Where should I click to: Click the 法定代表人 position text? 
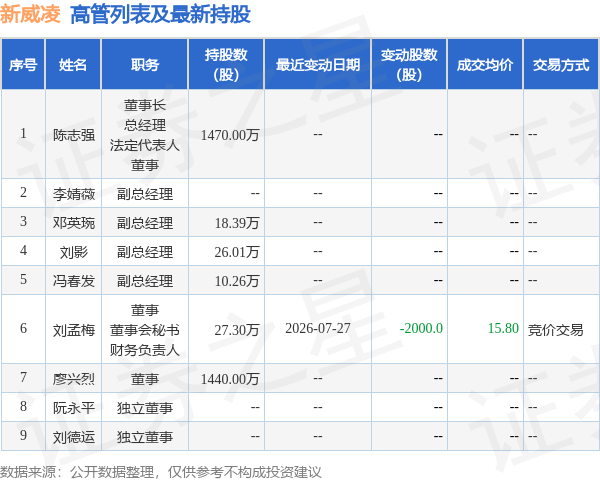tap(145, 145)
